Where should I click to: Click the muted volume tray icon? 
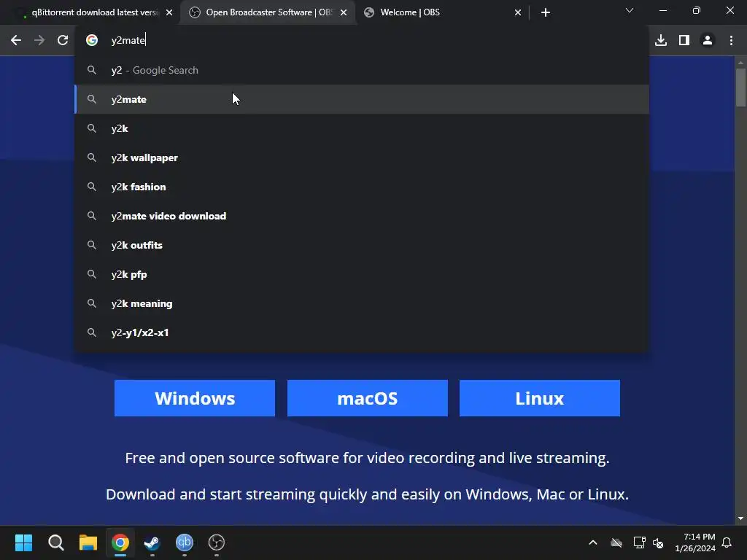coord(658,542)
